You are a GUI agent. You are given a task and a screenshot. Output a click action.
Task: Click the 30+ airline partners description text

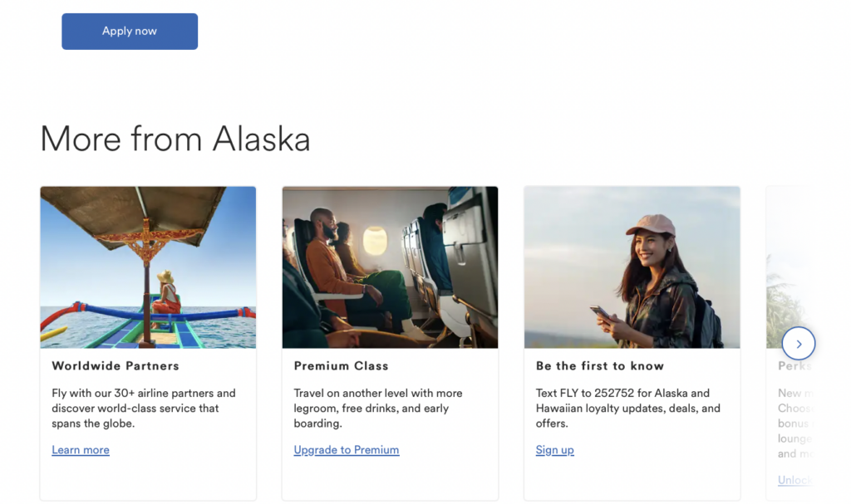click(144, 408)
